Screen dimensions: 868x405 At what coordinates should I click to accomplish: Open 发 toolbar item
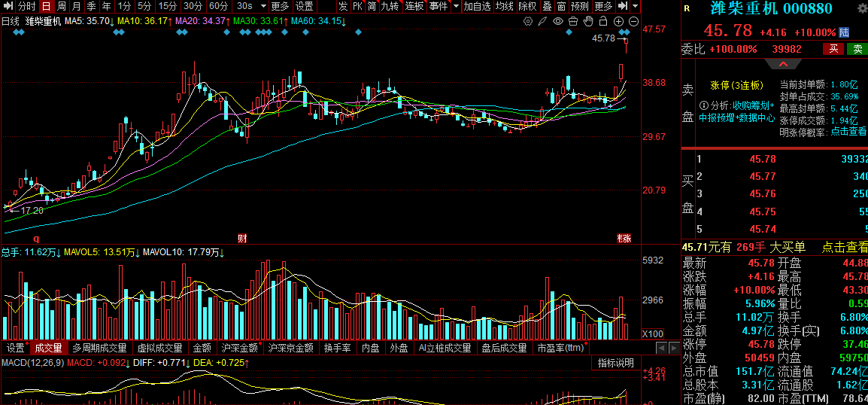tap(343, 7)
